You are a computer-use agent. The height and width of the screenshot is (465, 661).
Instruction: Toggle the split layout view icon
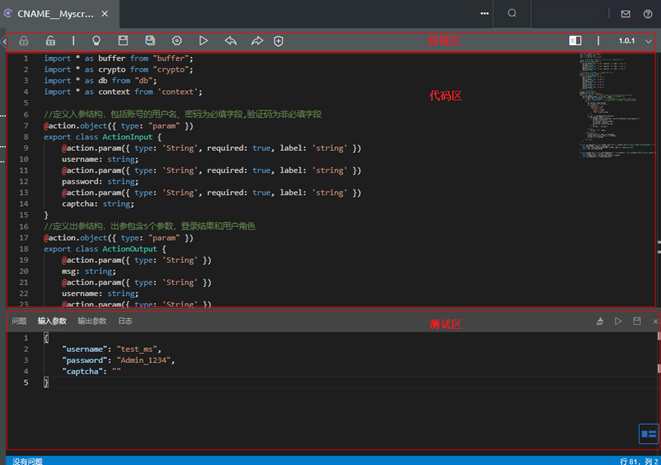575,41
